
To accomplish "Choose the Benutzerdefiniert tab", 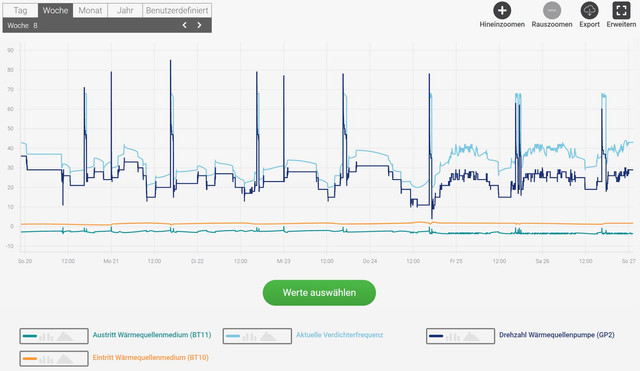I will (177, 11).
